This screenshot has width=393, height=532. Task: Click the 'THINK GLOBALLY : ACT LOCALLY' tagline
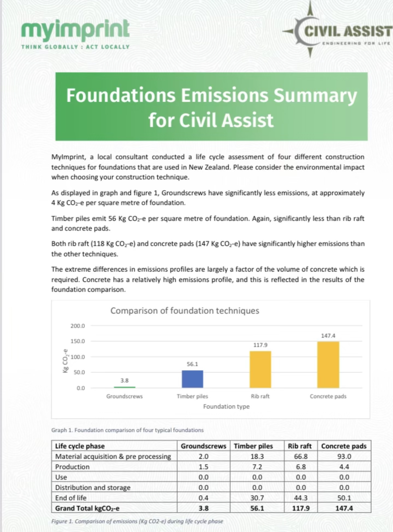pyautogui.click(x=76, y=47)
